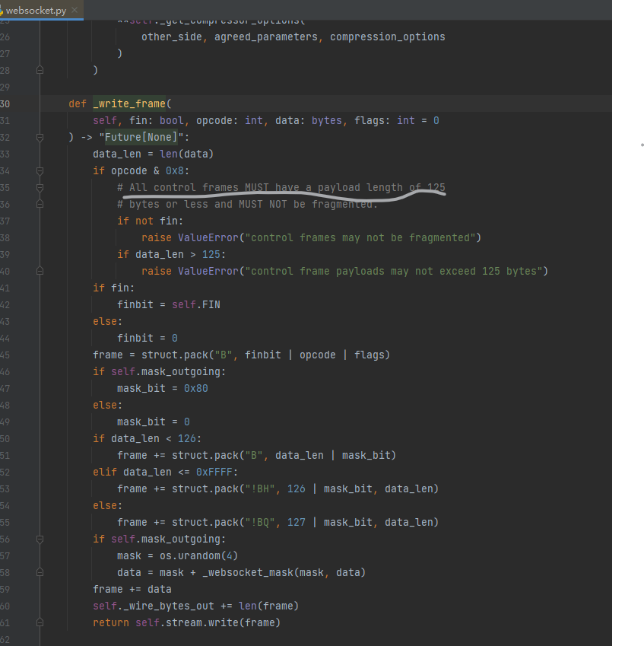The height and width of the screenshot is (646, 644).
Task: Click line number 30 in the gutter
Action: point(5,103)
